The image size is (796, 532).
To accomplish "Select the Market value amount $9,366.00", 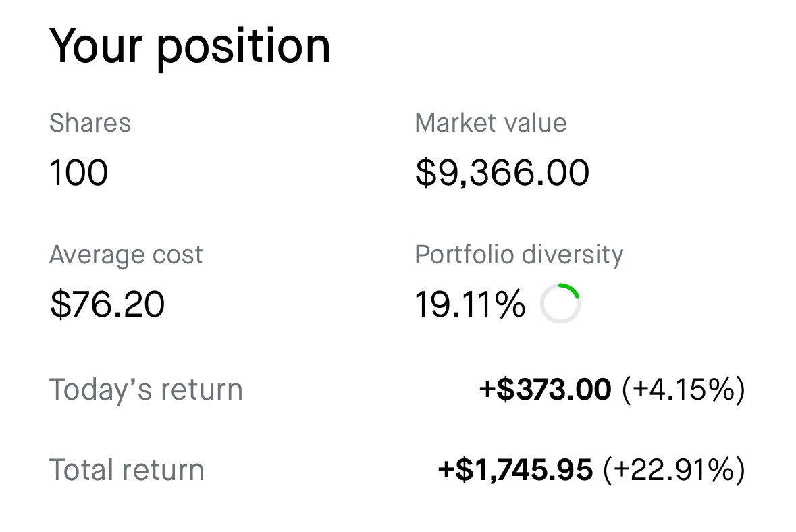I will tap(502, 172).
